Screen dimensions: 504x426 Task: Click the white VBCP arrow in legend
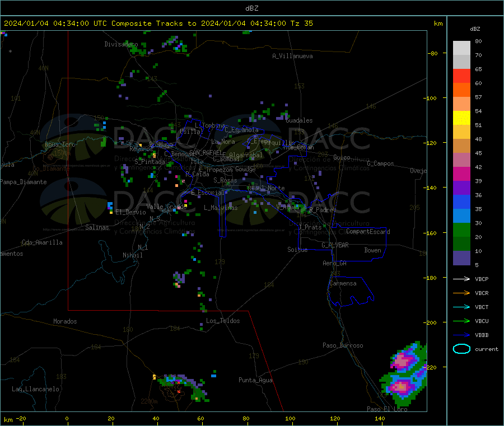[x=461, y=279]
